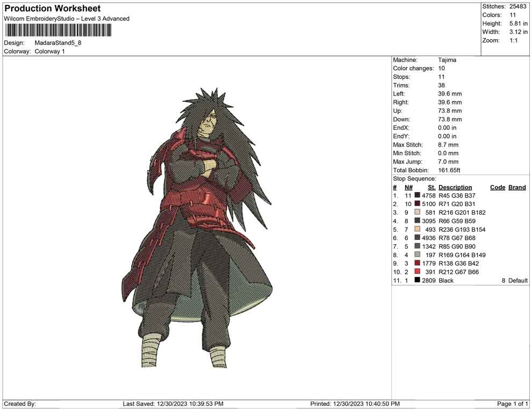Select the R66 G59 B59 swatch

pyautogui.click(x=418, y=221)
